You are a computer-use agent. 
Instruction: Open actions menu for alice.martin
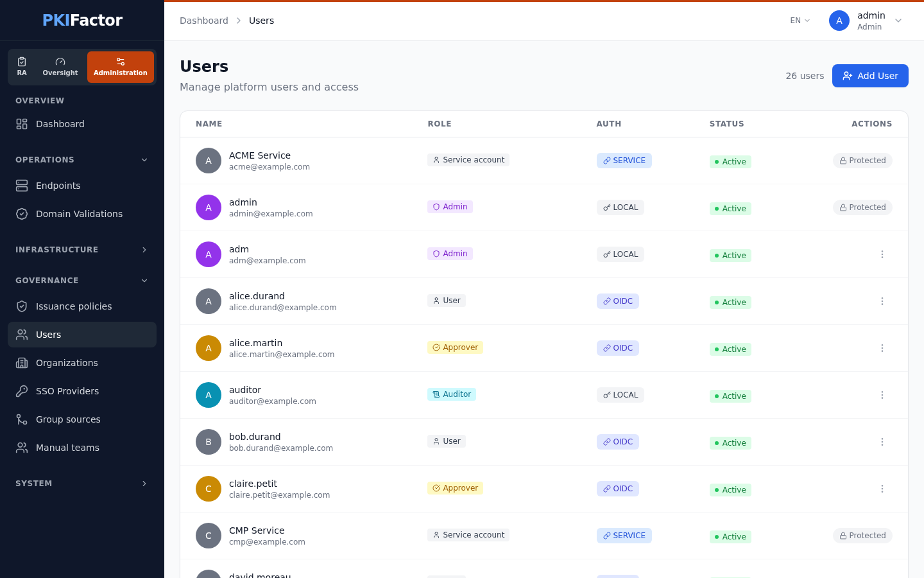pyautogui.click(x=882, y=348)
